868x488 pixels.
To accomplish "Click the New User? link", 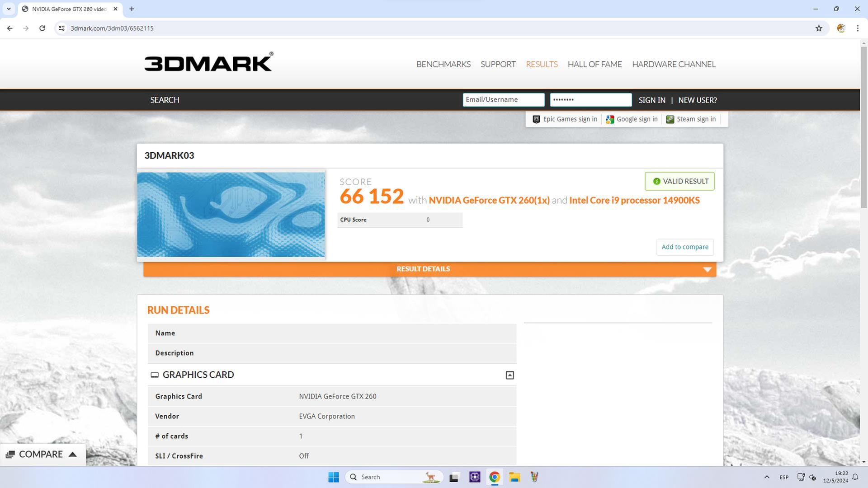I will (698, 100).
